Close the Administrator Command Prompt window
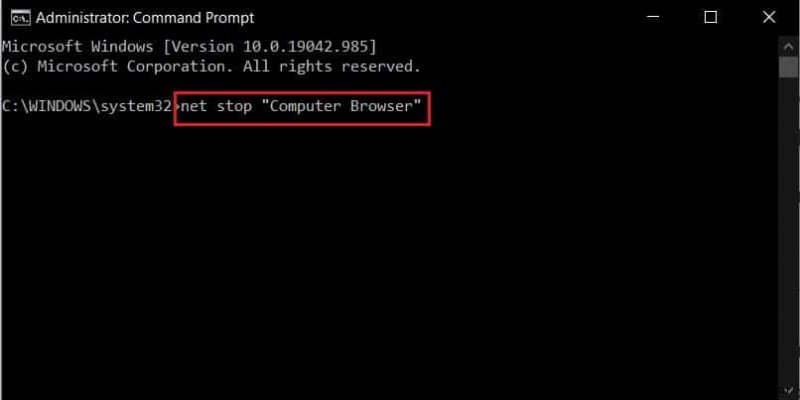Image resolution: width=800 pixels, height=400 pixels. coord(769,18)
